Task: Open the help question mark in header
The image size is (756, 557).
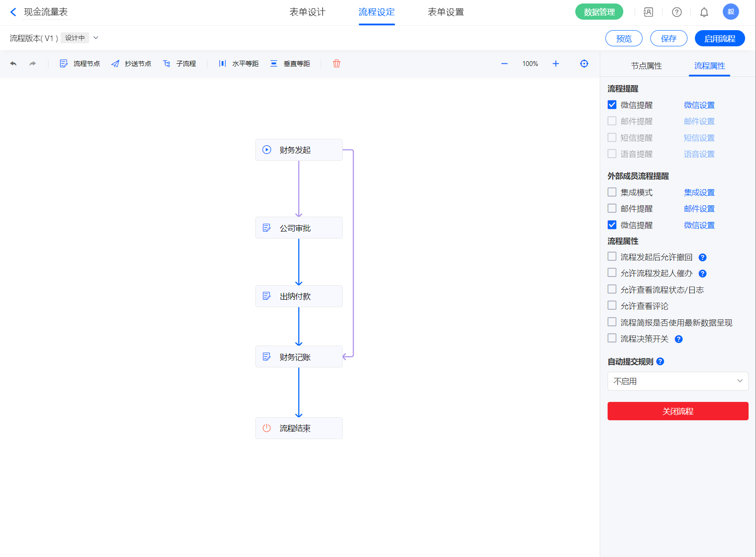Action: coord(677,12)
